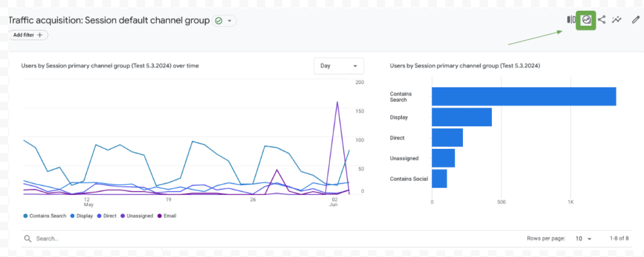Open the Day granularity dropdown
The image size is (644, 257).
(338, 66)
